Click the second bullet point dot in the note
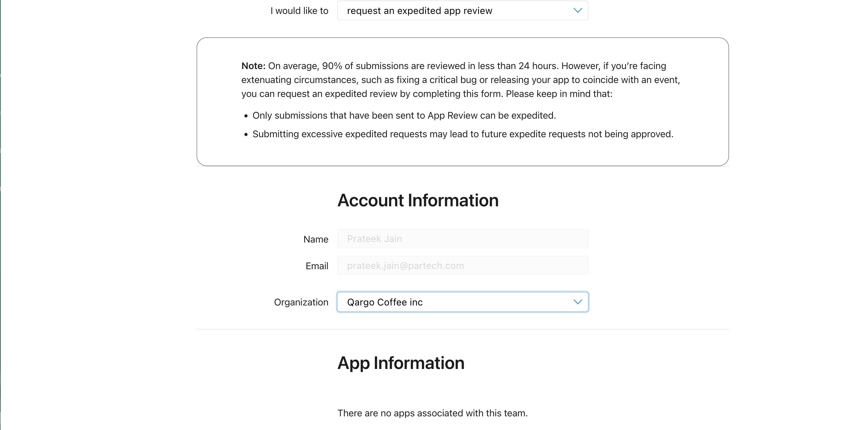This screenshot has height=430, width=868. point(246,134)
